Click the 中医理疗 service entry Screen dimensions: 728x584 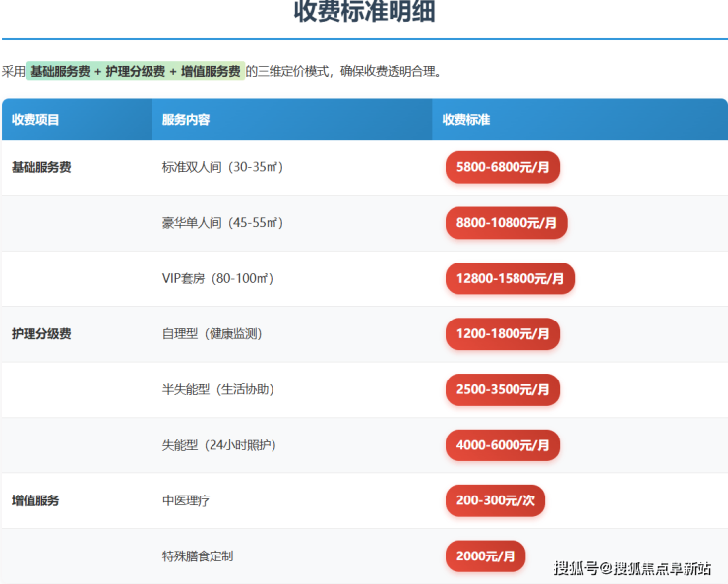186,500
